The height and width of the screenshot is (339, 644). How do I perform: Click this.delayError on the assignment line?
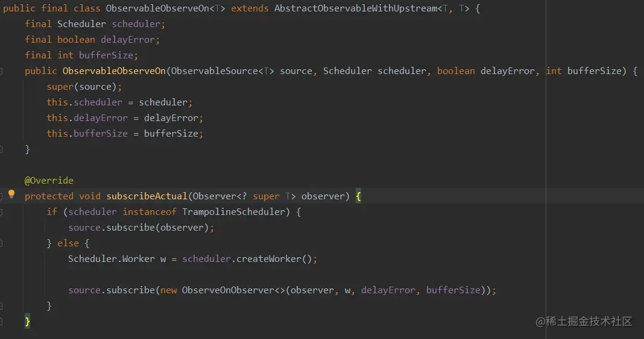tap(87, 118)
